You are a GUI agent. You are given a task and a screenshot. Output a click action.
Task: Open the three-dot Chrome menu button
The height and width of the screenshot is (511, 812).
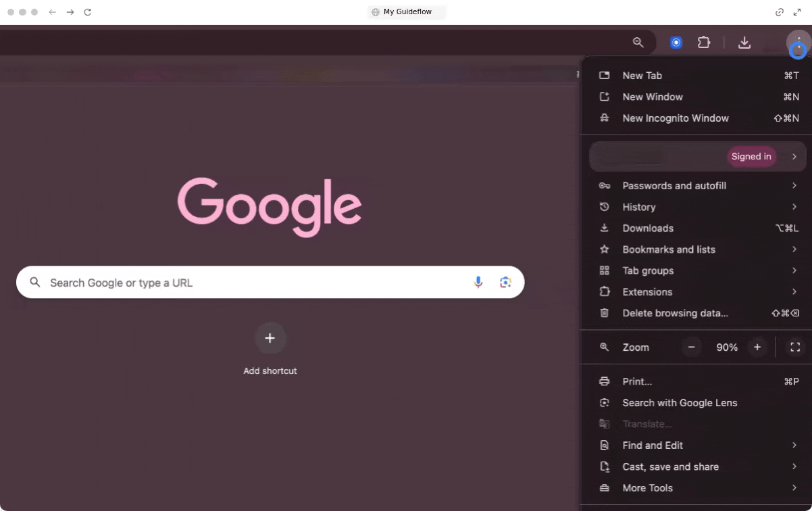tap(798, 44)
